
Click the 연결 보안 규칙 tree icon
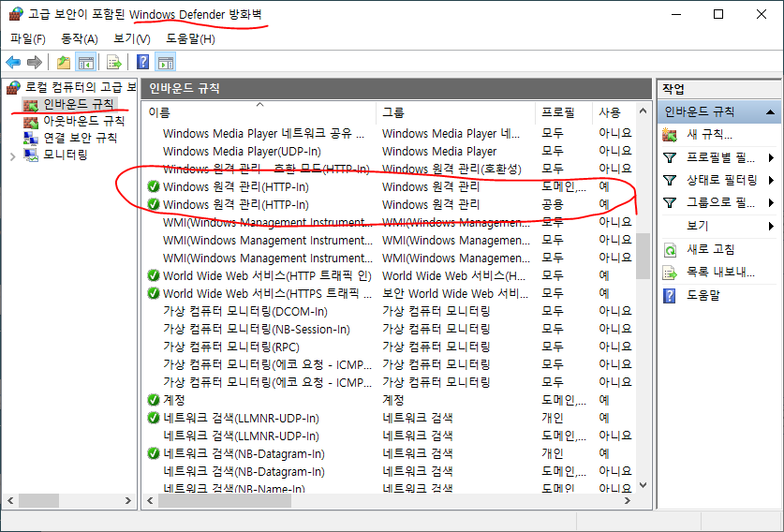tap(31, 138)
